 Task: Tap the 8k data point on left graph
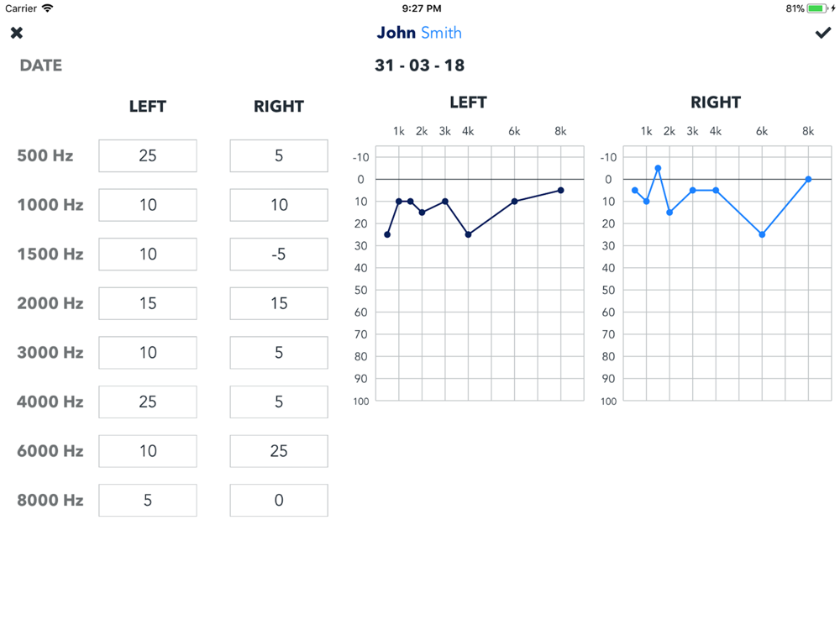click(561, 190)
